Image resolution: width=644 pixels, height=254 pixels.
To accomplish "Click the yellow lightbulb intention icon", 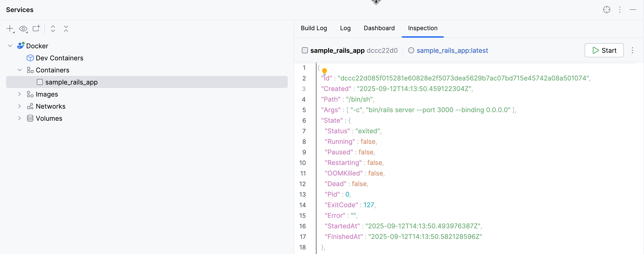I will [x=325, y=71].
